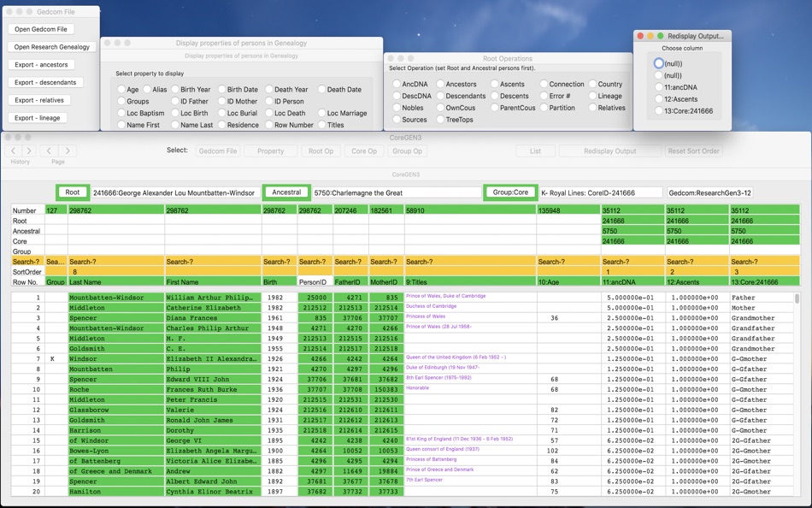812x508 pixels.
Task: Select the Titles property radio button
Action: click(x=321, y=124)
